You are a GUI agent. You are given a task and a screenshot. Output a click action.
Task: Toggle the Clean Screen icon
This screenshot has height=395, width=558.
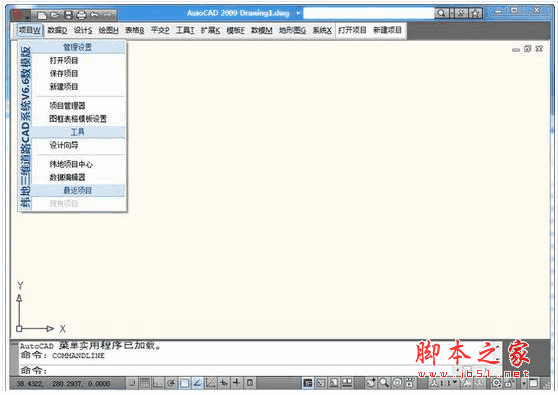click(533, 383)
